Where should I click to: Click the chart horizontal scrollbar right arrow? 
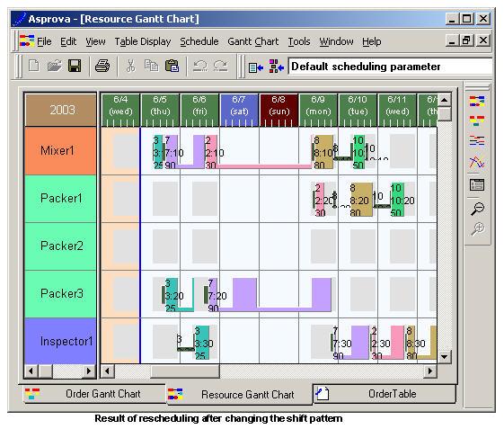(430, 371)
